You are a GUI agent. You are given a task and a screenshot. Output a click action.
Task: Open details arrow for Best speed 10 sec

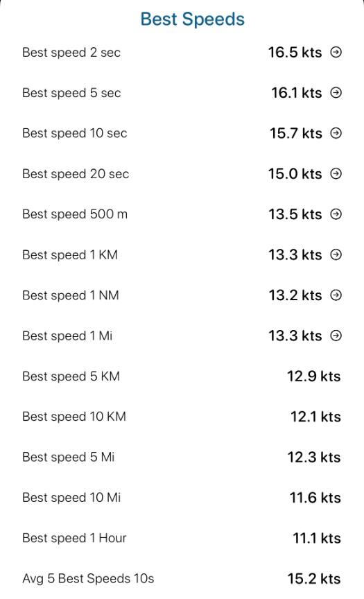336,133
